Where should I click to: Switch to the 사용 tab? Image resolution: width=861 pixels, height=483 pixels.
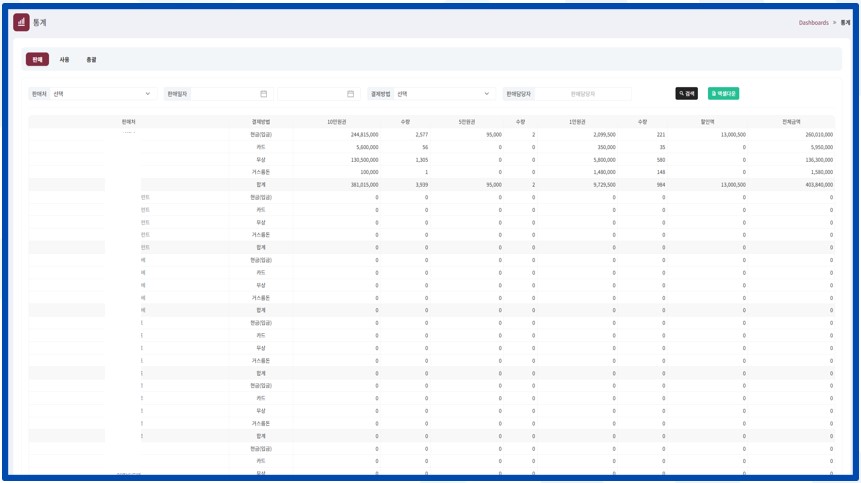64,60
